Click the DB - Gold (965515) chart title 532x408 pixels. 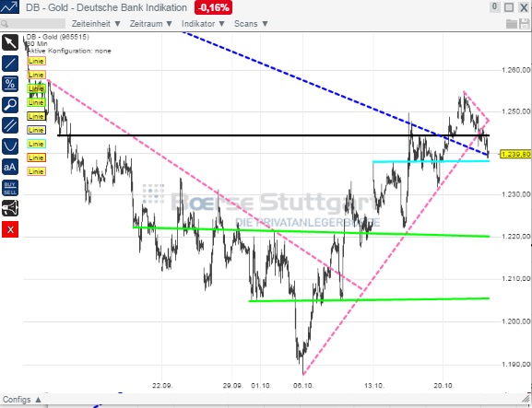(x=58, y=37)
